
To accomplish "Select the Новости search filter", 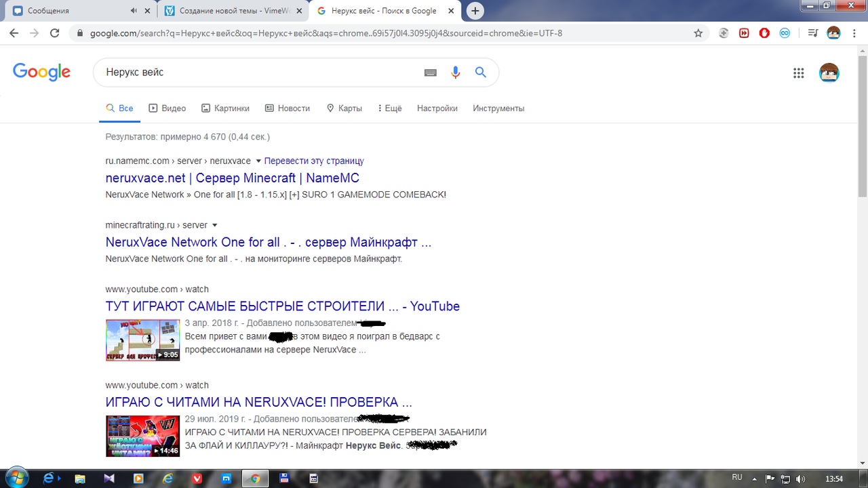I will click(x=287, y=108).
